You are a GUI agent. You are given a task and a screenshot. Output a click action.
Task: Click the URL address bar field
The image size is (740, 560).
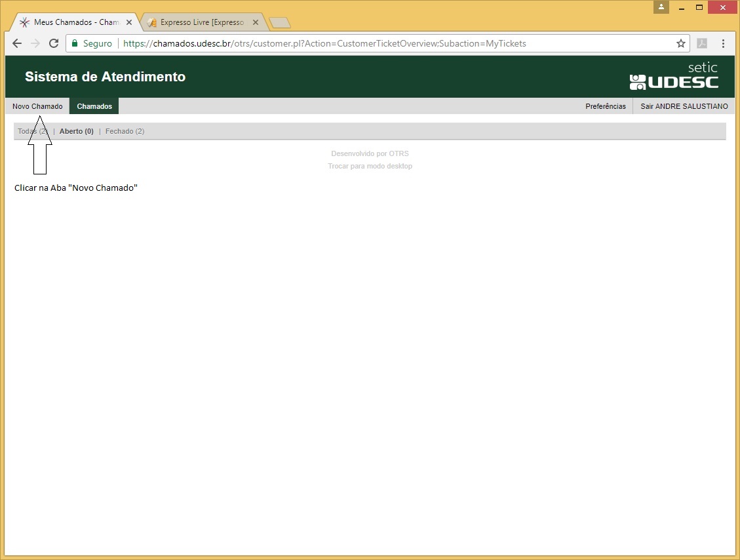[x=393, y=43]
